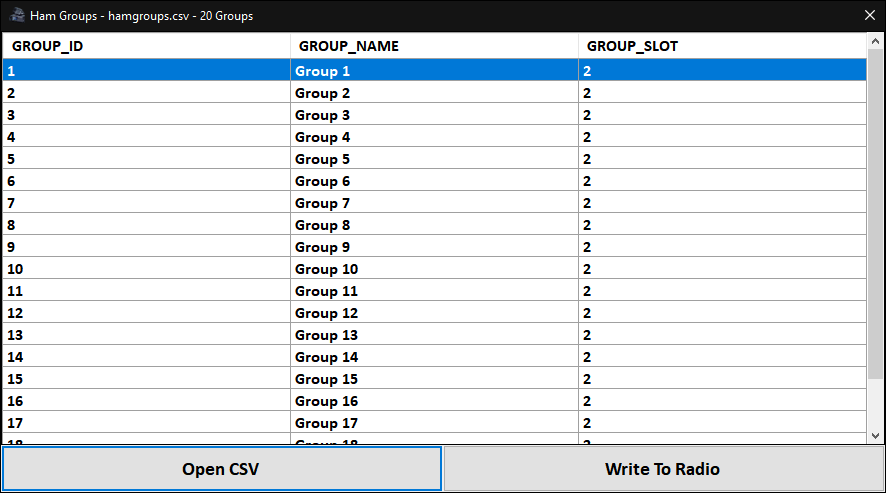
Task: Select the 'Group 2' name cell
Action: (435, 93)
